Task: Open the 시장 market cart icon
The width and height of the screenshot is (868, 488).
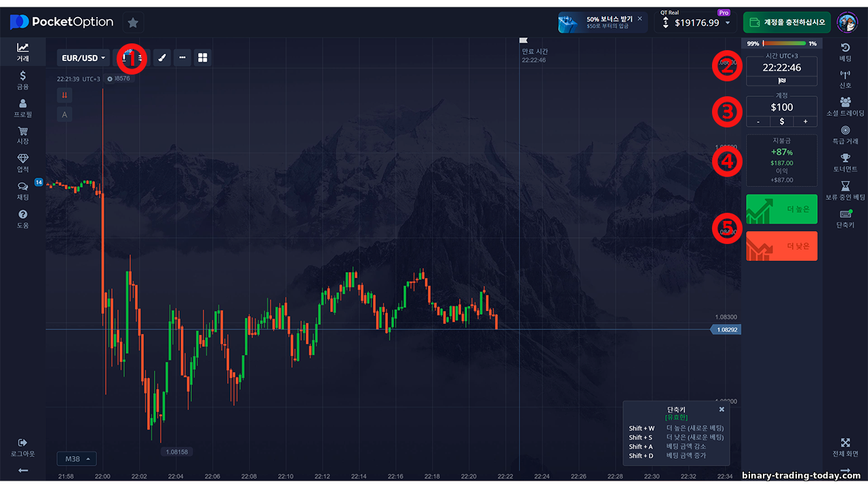Action: 22,136
